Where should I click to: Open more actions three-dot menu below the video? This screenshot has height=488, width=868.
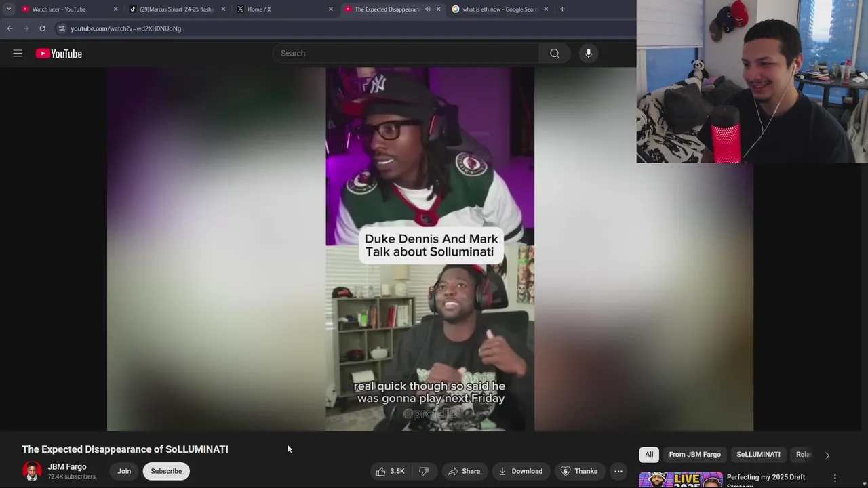tap(618, 471)
